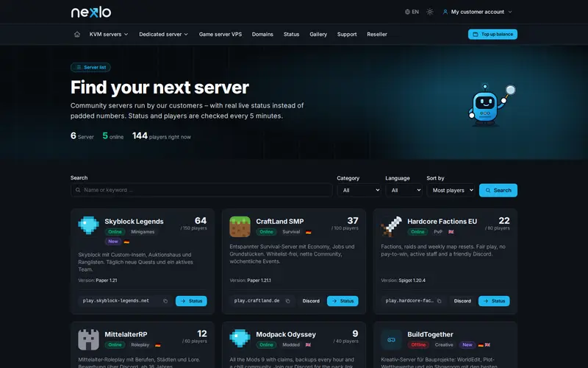Open the EN language globe selector

tap(412, 12)
